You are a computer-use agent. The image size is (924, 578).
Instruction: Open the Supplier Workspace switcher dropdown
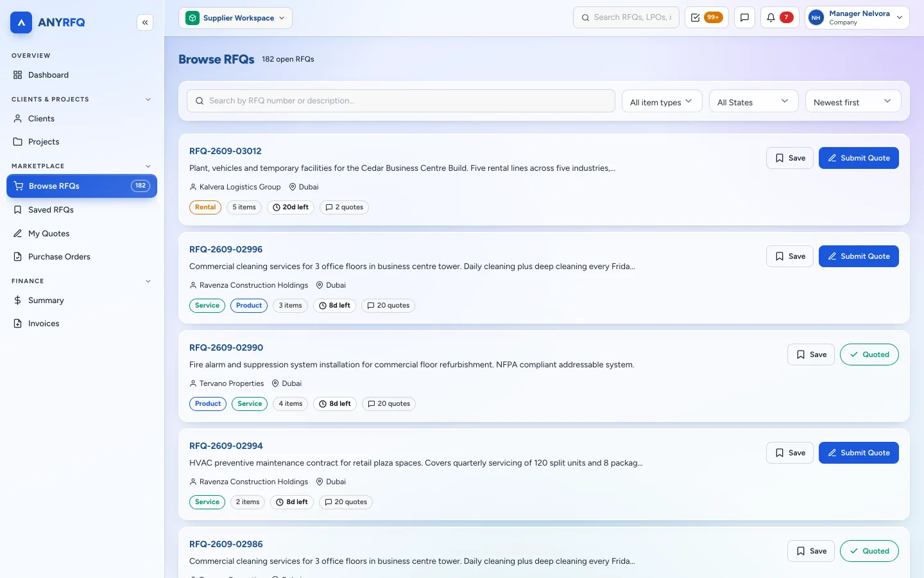(x=235, y=18)
